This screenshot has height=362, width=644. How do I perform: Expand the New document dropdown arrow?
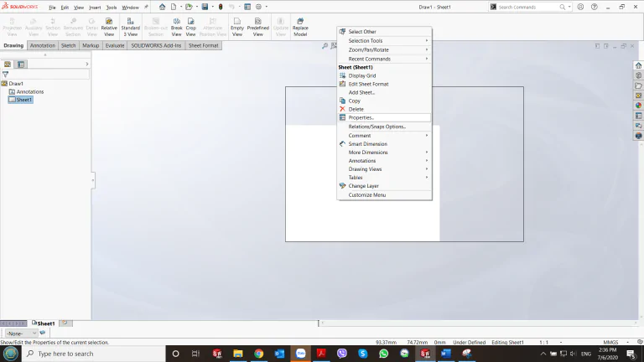(181, 7)
